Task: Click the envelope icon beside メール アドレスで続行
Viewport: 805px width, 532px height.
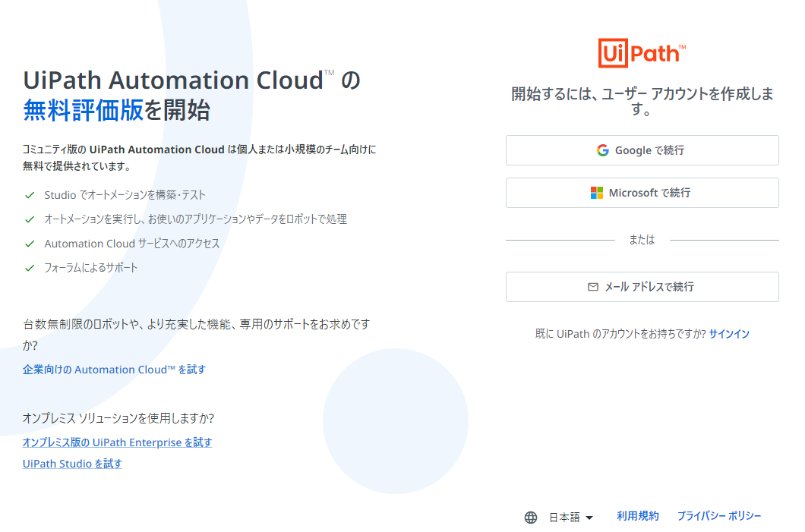Action: [592, 287]
